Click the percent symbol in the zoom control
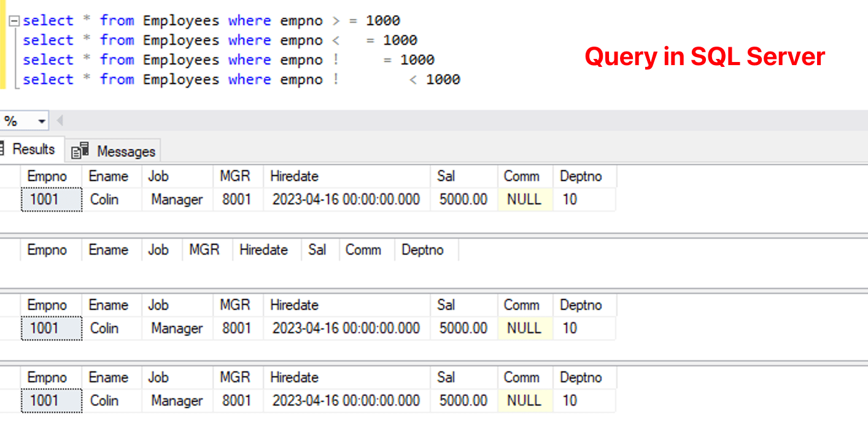The image size is (868, 426). click(x=9, y=120)
